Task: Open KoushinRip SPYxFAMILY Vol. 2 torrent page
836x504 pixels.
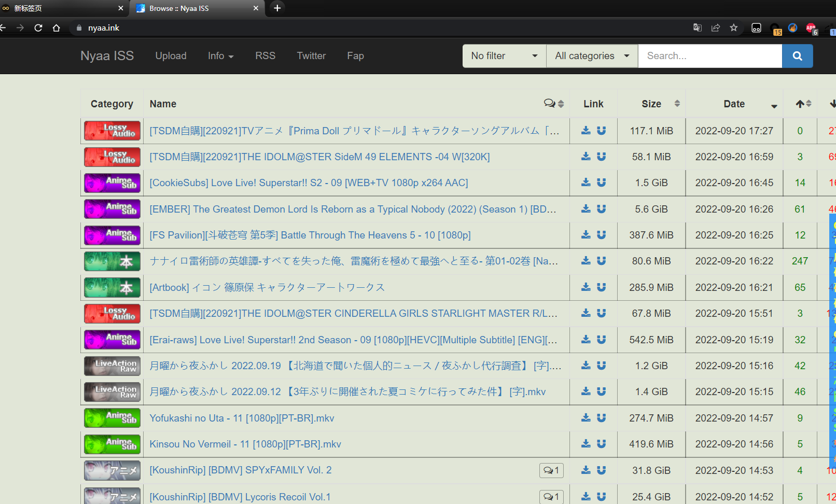Action: click(241, 470)
